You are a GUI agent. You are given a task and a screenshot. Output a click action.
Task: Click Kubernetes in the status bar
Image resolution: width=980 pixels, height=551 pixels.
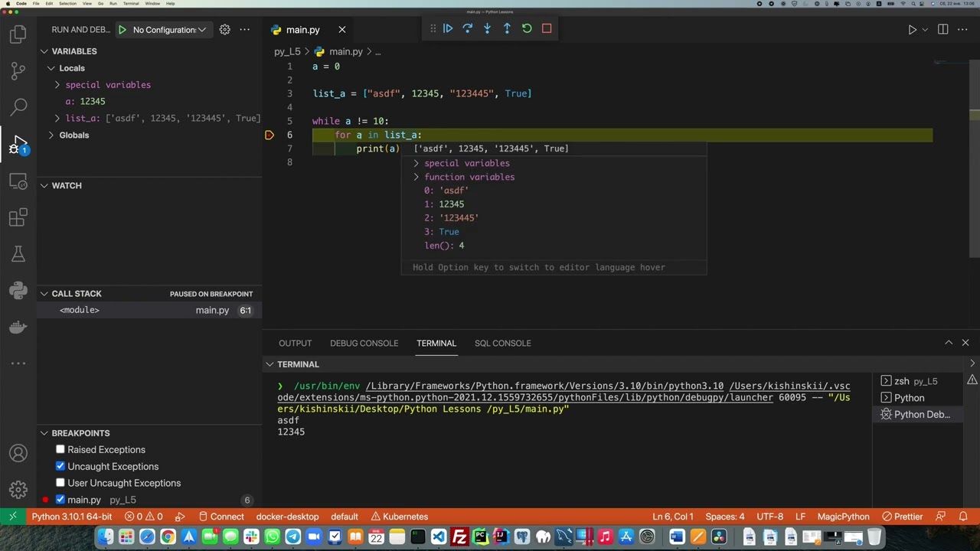point(399,517)
